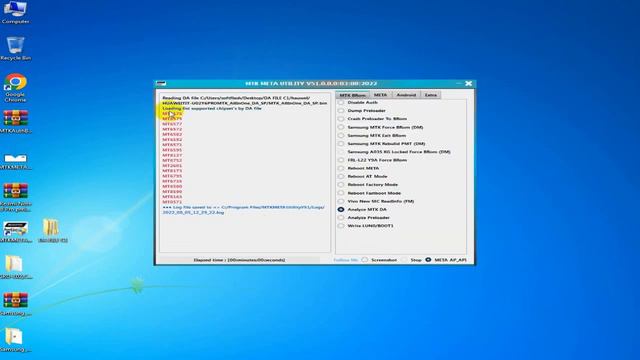640x360 pixels.
Task: Click the MT2601 log entry
Action: click(172, 166)
